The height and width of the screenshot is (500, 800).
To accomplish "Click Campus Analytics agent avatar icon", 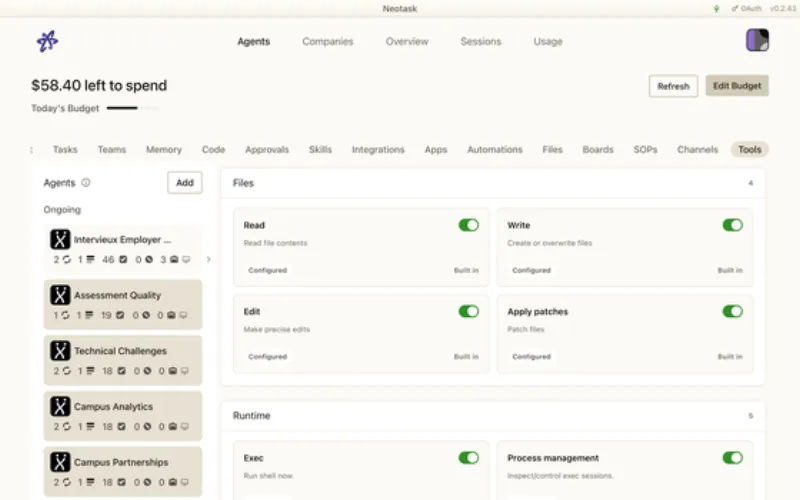I will [x=60, y=406].
